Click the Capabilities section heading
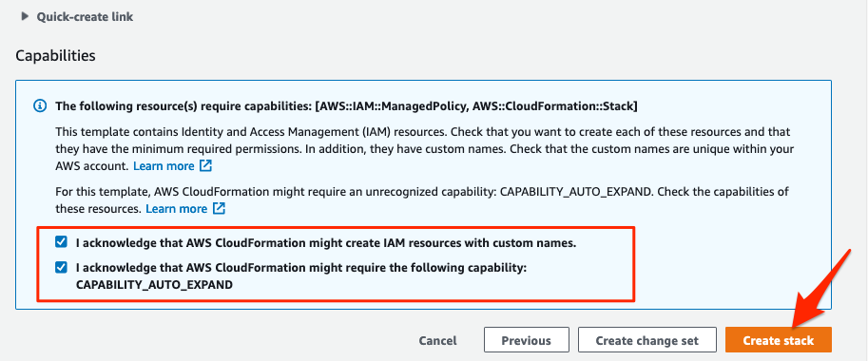868x361 pixels. [55, 56]
